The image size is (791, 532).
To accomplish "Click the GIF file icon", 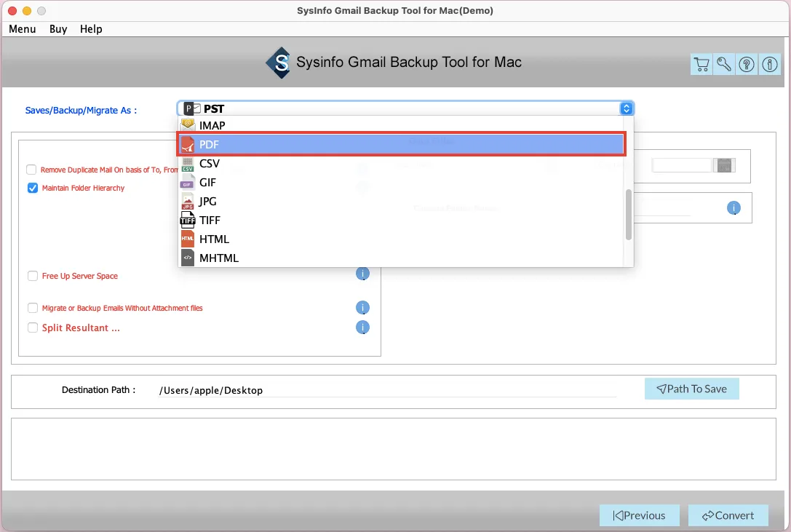I will [x=188, y=183].
